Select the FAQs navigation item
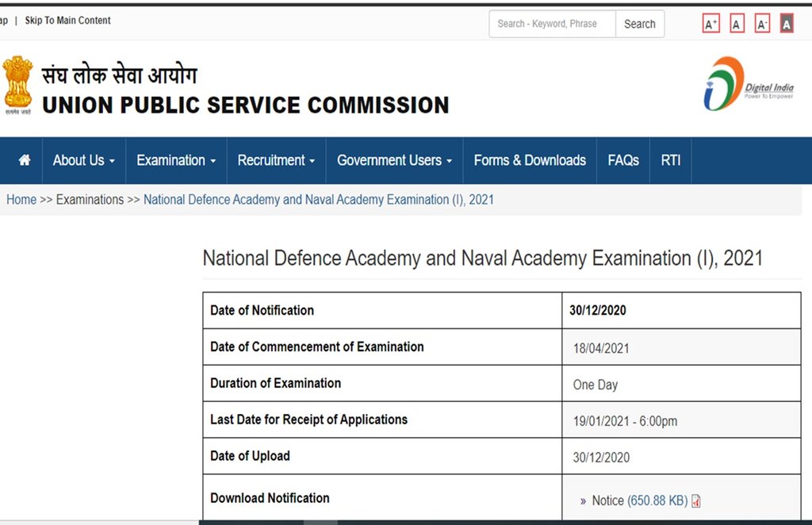 click(623, 160)
